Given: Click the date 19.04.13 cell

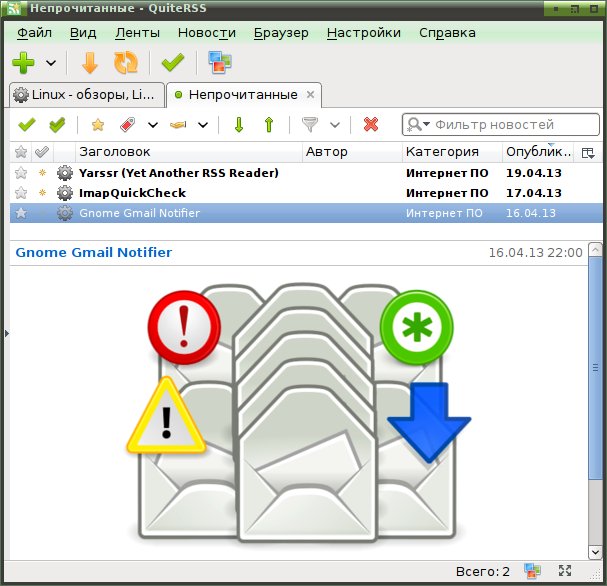Looking at the screenshot, I should click(x=534, y=173).
